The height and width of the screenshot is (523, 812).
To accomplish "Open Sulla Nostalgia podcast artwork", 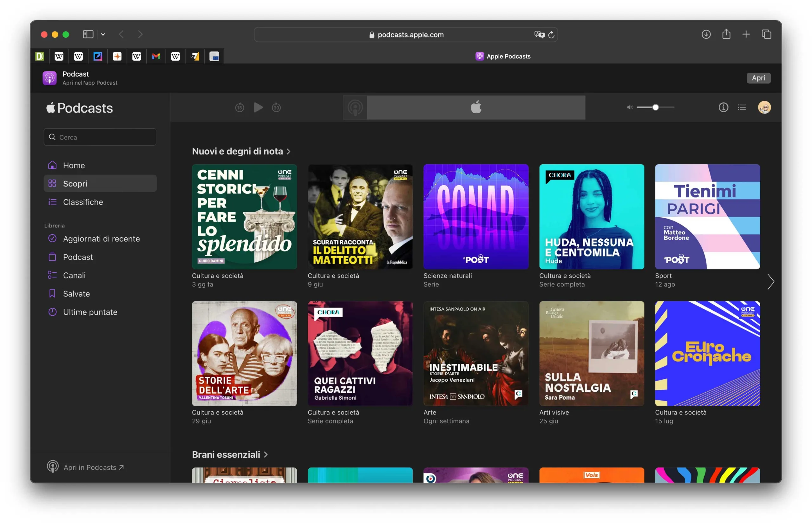I will [592, 354].
